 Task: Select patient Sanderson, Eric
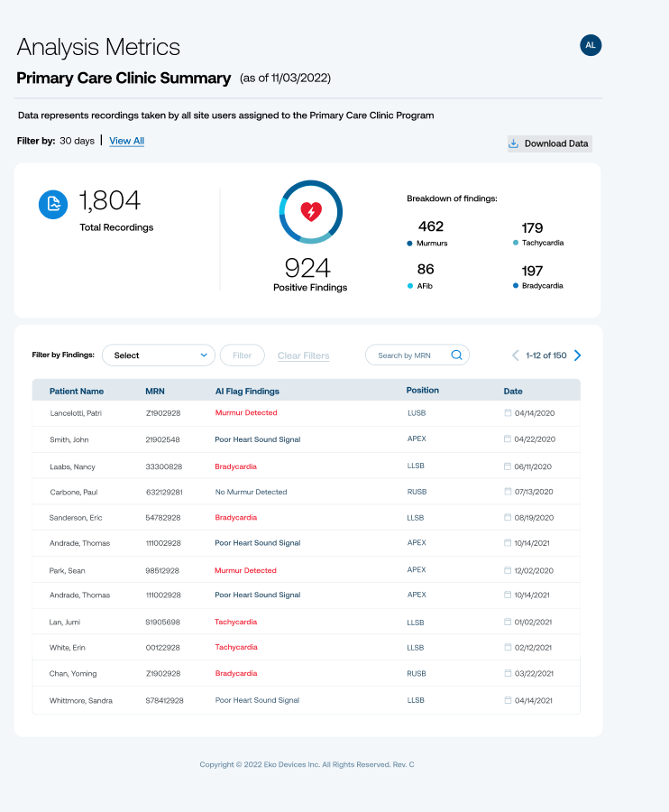coord(76,517)
